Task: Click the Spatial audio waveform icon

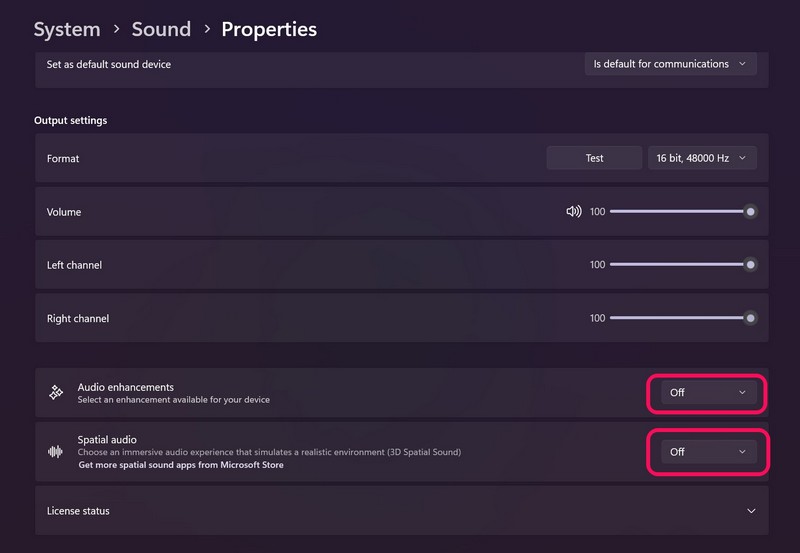Action: (56, 452)
